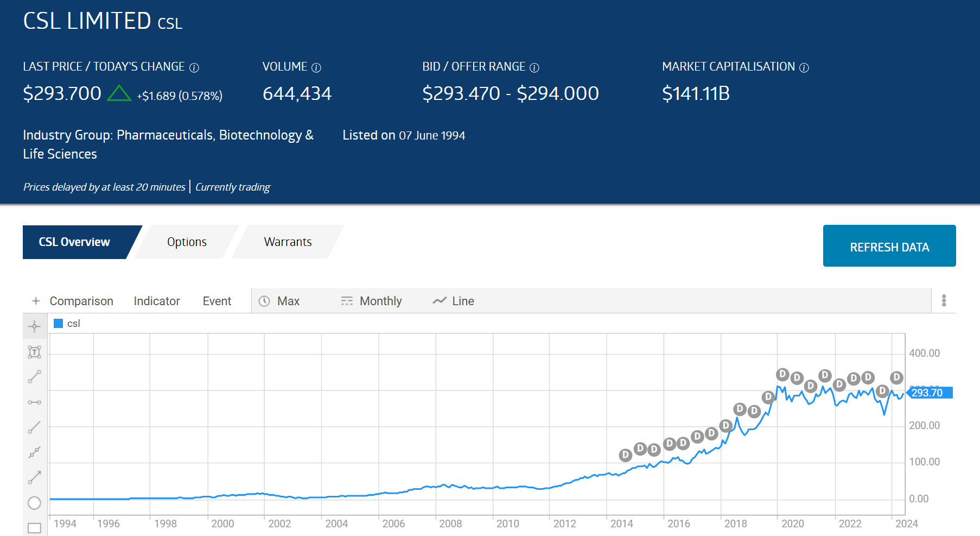Viewport: 980px width, 536px height.
Task: Select the ray line drawing tool
Action: tap(34, 427)
